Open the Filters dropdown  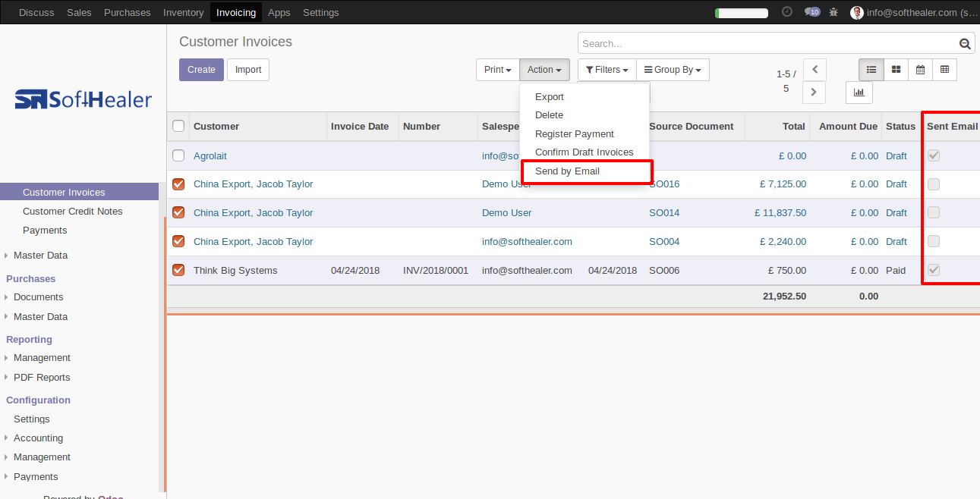607,70
